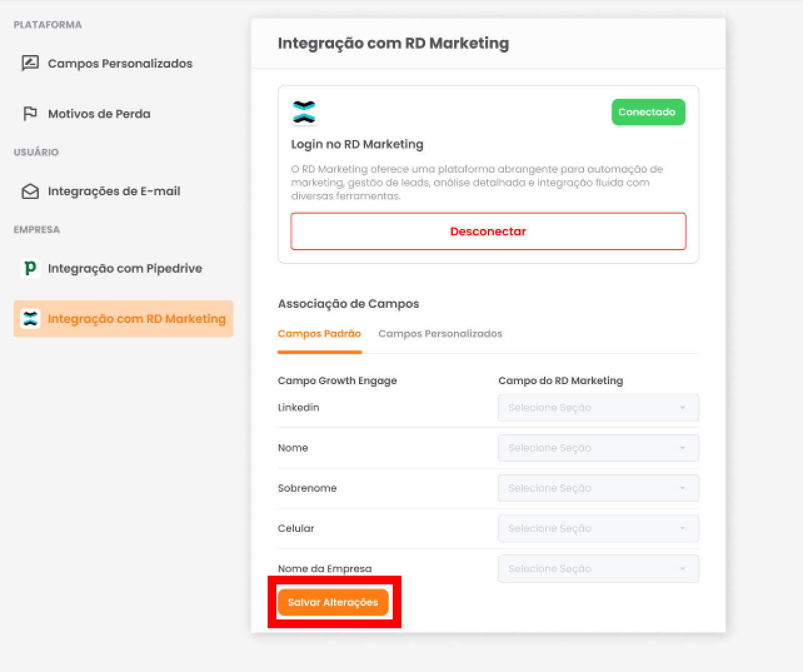This screenshot has height=672, width=803.
Task: Open the Linkedin field mapping dropdown
Action: click(x=597, y=407)
